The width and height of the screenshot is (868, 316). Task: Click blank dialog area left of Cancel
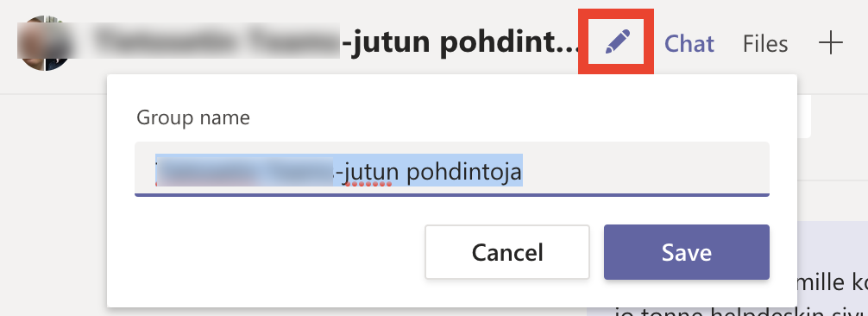(x=266, y=252)
